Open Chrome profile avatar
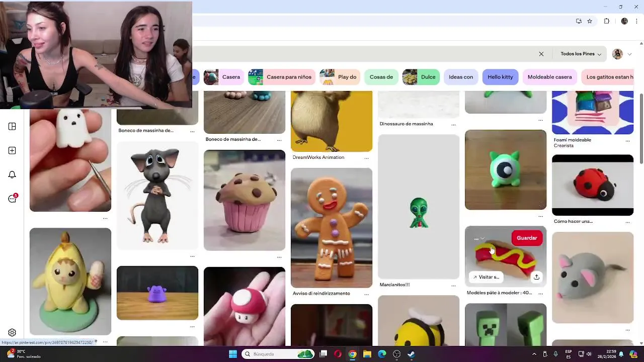The width and height of the screenshot is (644, 362). pos(624,21)
